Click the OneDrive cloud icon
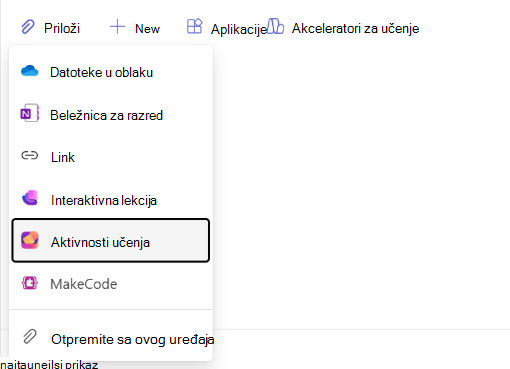 click(x=30, y=71)
